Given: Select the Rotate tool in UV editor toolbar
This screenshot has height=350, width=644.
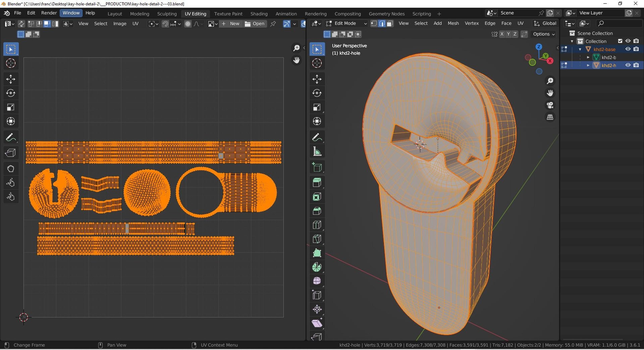Looking at the screenshot, I should coord(11,93).
